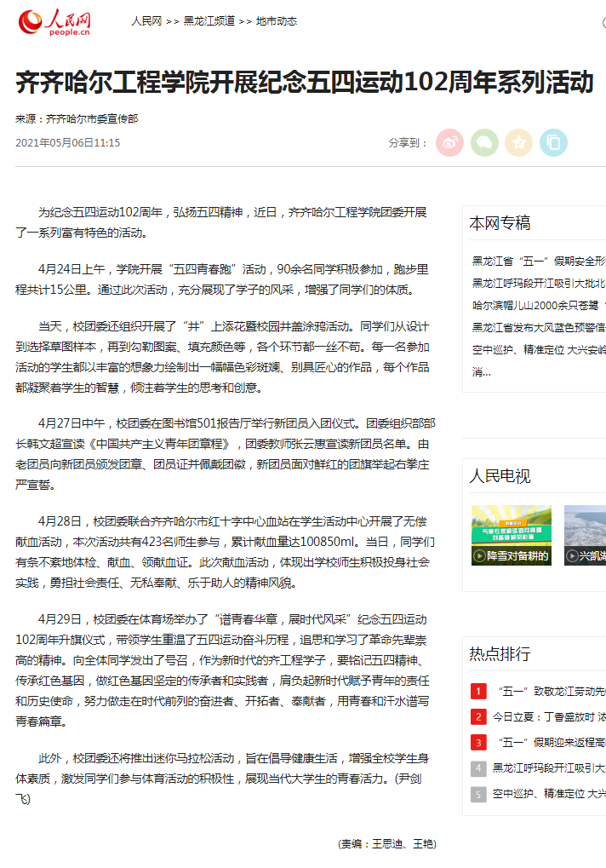This screenshot has width=606, height=868.
Task: Play the 兴凯湖 video beside the first
Action: click(585, 556)
